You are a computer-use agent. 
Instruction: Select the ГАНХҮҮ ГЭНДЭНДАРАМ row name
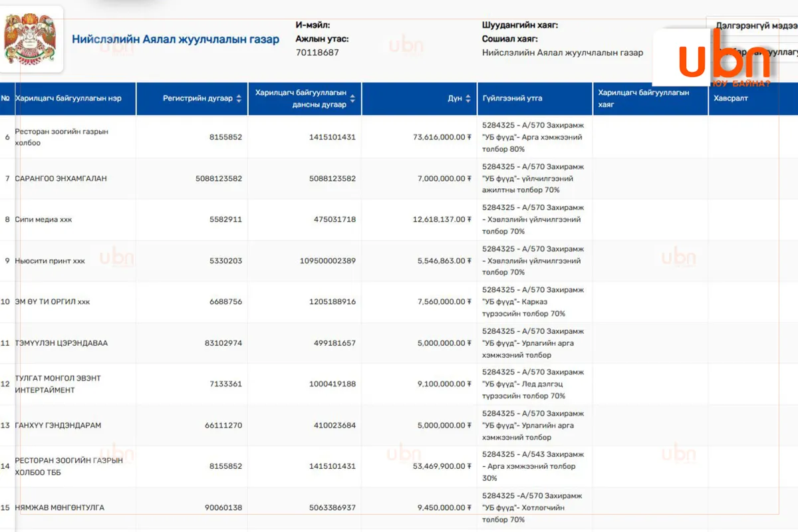point(58,425)
